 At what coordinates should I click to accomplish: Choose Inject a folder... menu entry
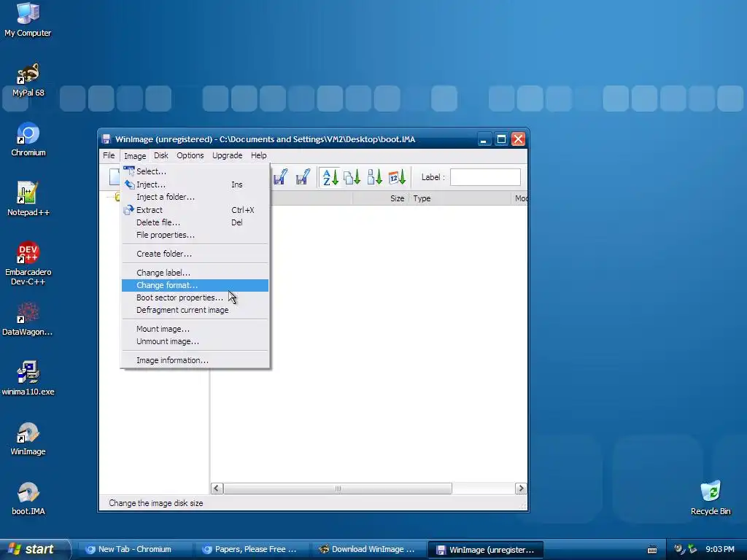tap(195, 197)
